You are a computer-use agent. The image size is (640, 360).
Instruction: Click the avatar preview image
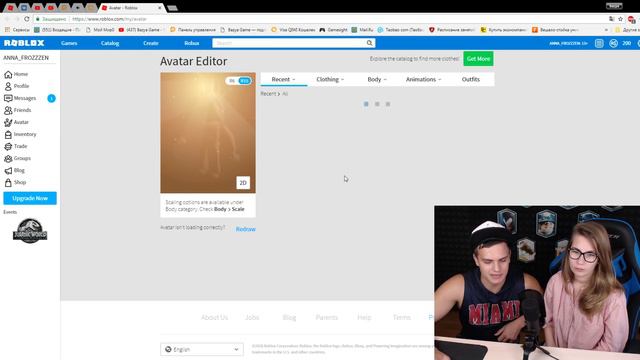(208, 133)
